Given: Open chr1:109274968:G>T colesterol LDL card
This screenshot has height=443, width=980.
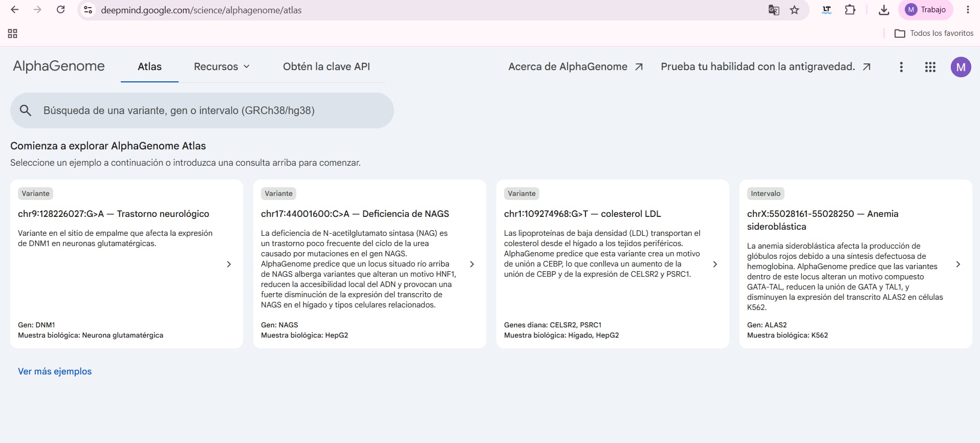Looking at the screenshot, I should click(x=613, y=264).
